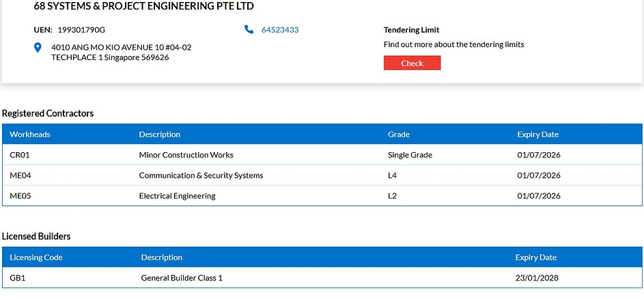Click the Ang Mo Kio address text
This screenshot has width=644, height=298.
click(121, 53)
